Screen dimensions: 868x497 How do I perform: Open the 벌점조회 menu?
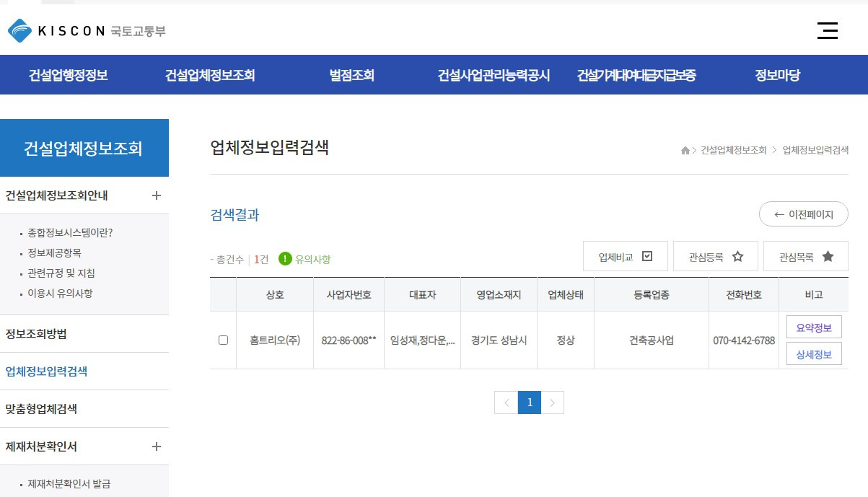(351, 75)
